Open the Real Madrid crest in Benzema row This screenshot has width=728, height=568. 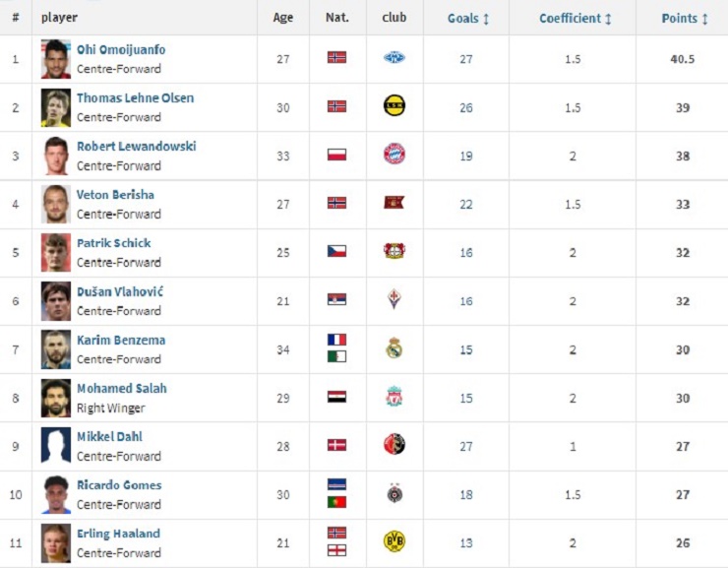[x=394, y=347]
